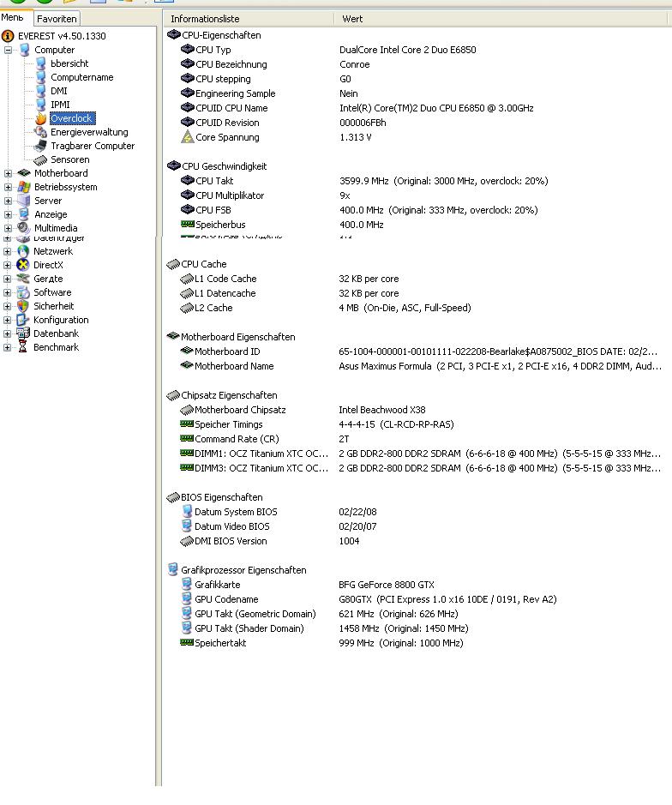Click the BIOS Eigenschaften chip icon
Viewport: 672px width, 805px height.
point(173,497)
